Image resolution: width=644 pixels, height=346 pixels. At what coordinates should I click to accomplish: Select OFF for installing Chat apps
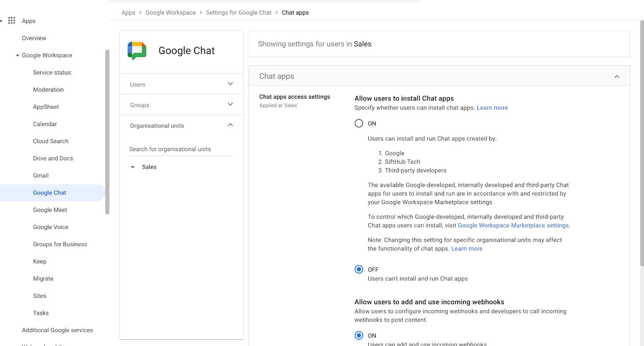point(359,269)
